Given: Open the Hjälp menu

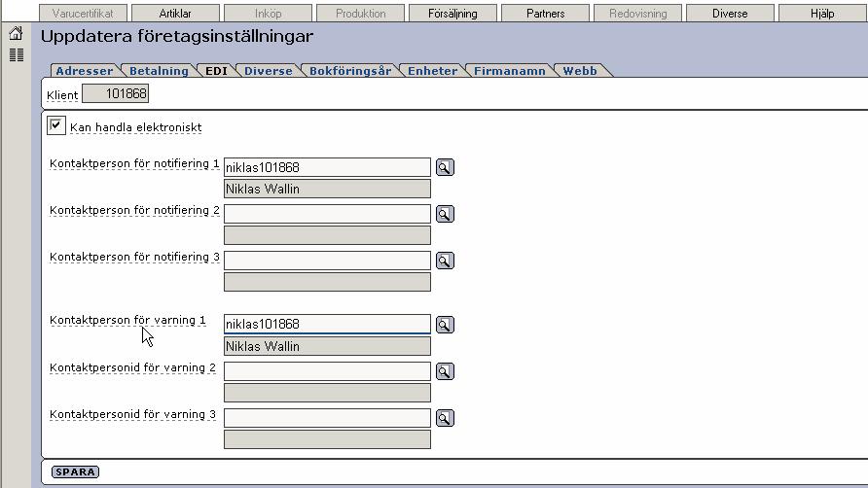Looking at the screenshot, I should [822, 14].
